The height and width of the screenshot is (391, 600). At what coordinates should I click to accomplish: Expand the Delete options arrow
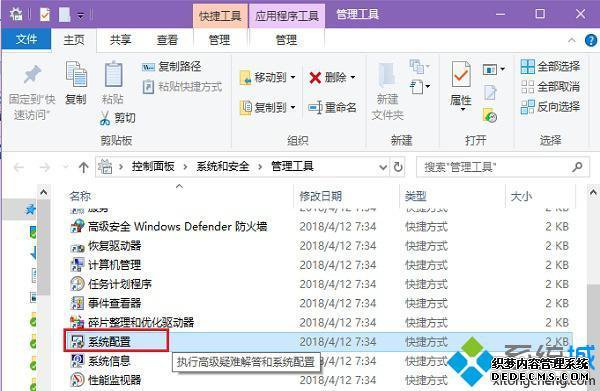[x=352, y=78]
